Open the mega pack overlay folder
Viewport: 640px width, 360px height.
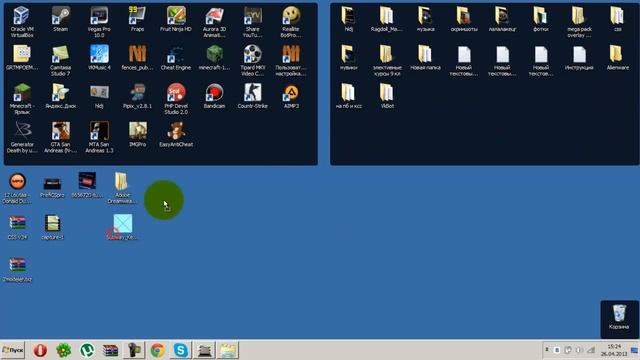[x=578, y=16]
